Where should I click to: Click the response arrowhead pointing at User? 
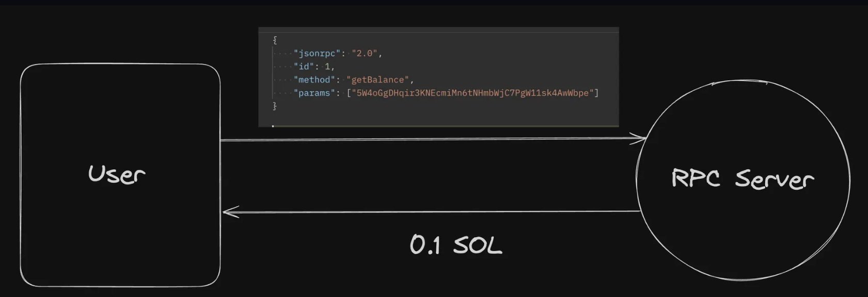pyautogui.click(x=230, y=211)
